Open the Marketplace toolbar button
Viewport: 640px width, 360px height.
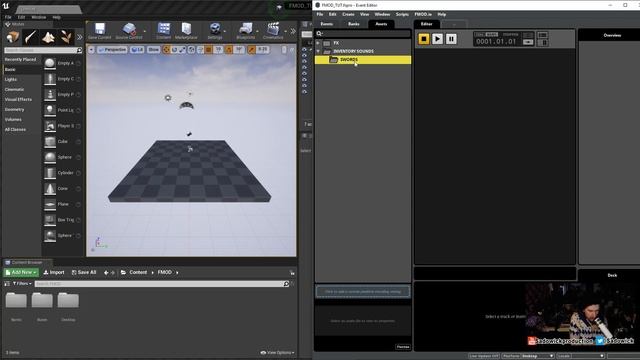click(x=186, y=31)
